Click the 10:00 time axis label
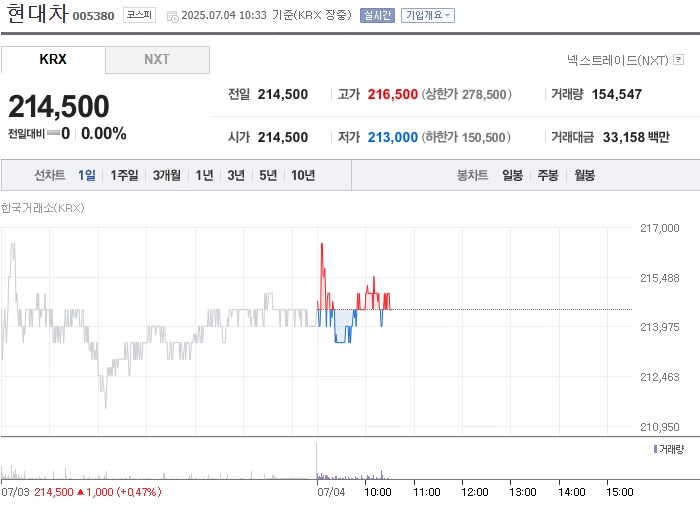This screenshot has height=515, width=700. (378, 492)
